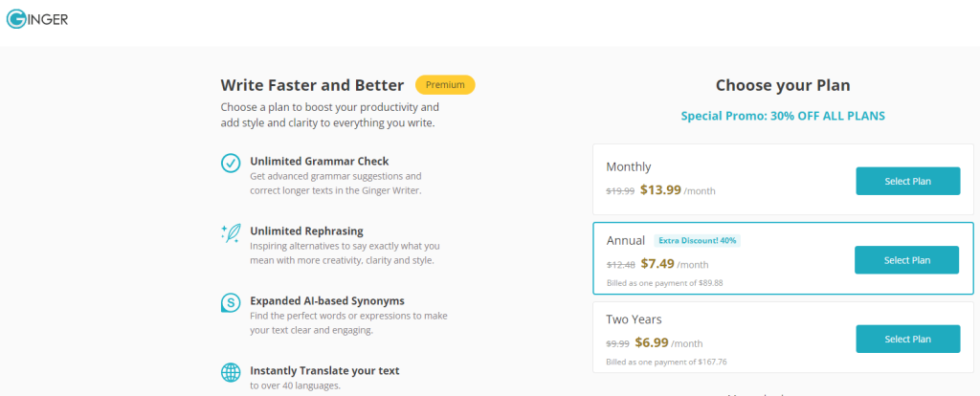The width and height of the screenshot is (980, 396).
Task: Click the $6.99 two-year price
Action: tap(651, 342)
